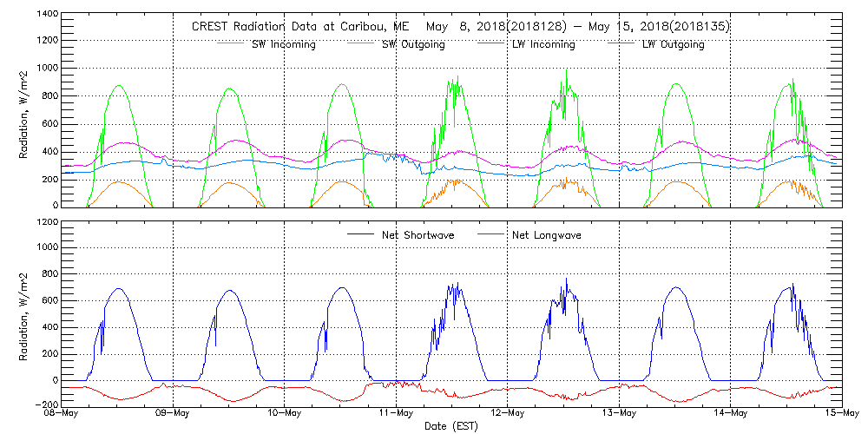Screen dimensions: 868x434
Task: Select the Net Longwave legend label
Action: [x=546, y=235]
